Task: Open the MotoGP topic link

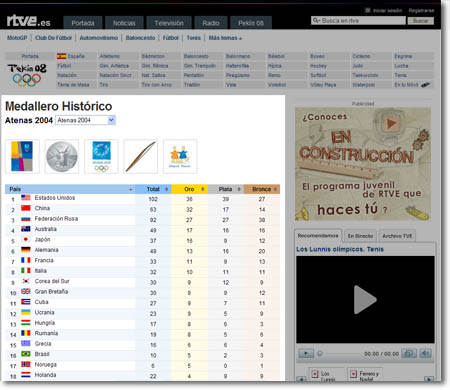Action: (x=17, y=38)
